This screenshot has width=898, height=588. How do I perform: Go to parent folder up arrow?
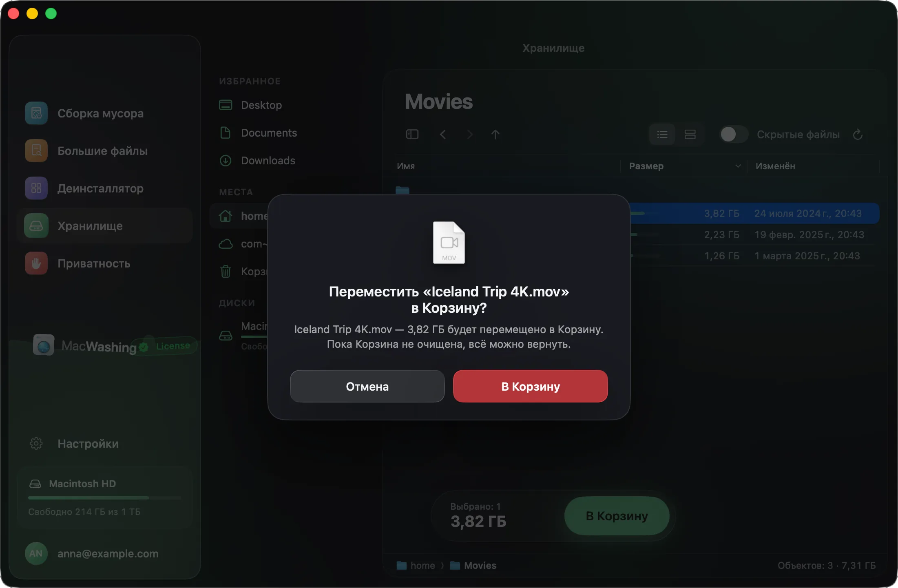(x=495, y=134)
